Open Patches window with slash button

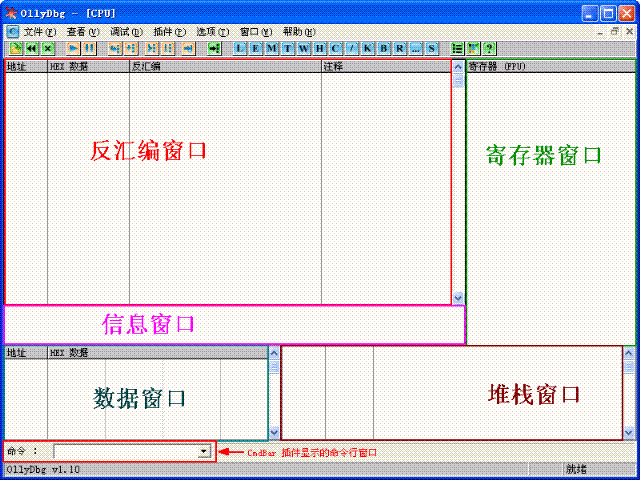pyautogui.click(x=351, y=49)
